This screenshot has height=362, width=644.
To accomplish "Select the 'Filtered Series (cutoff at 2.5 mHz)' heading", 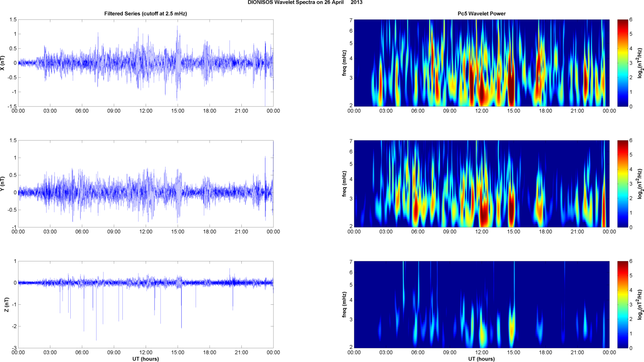I will tap(146, 14).
